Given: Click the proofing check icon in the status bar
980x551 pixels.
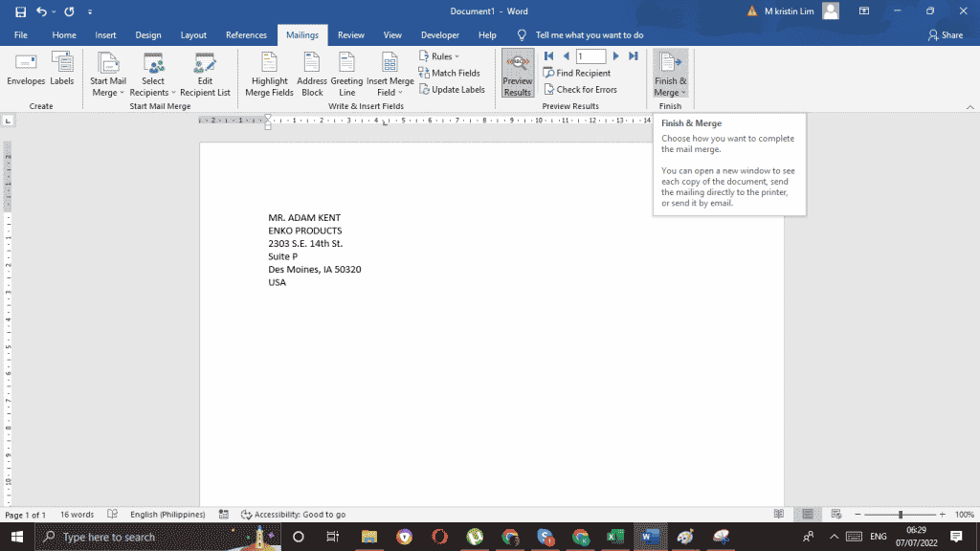Looking at the screenshot, I should pos(113,514).
